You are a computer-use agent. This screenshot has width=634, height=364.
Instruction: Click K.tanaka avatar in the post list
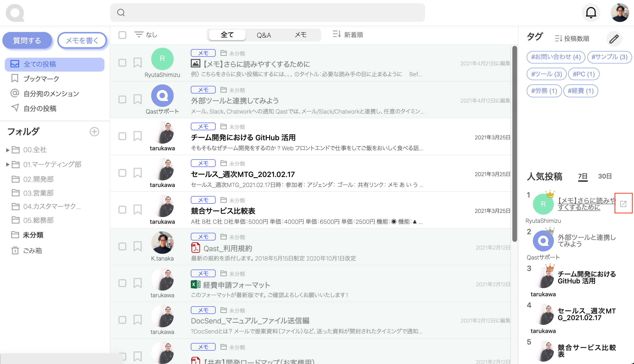point(162,243)
